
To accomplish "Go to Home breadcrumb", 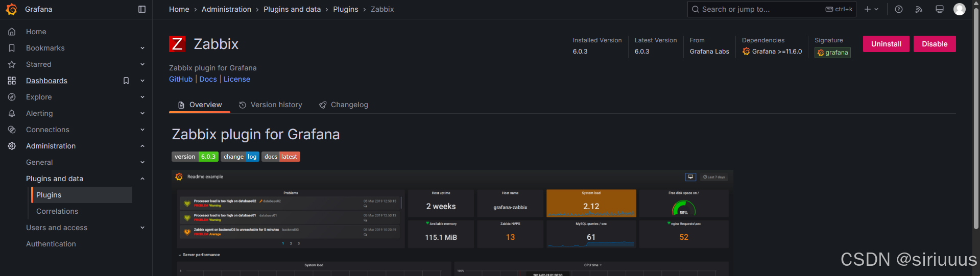I will coord(179,9).
